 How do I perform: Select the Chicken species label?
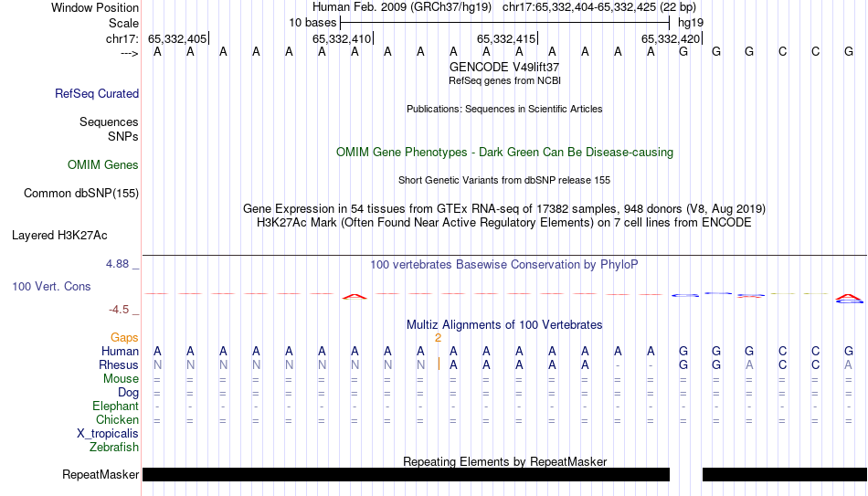117,419
